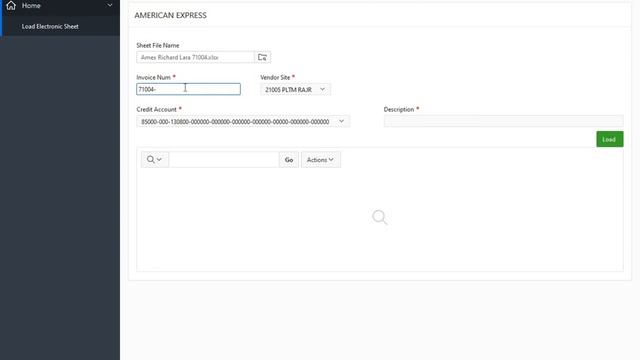This screenshot has height=360, width=640.
Task: Click the Go button
Action: tap(289, 160)
